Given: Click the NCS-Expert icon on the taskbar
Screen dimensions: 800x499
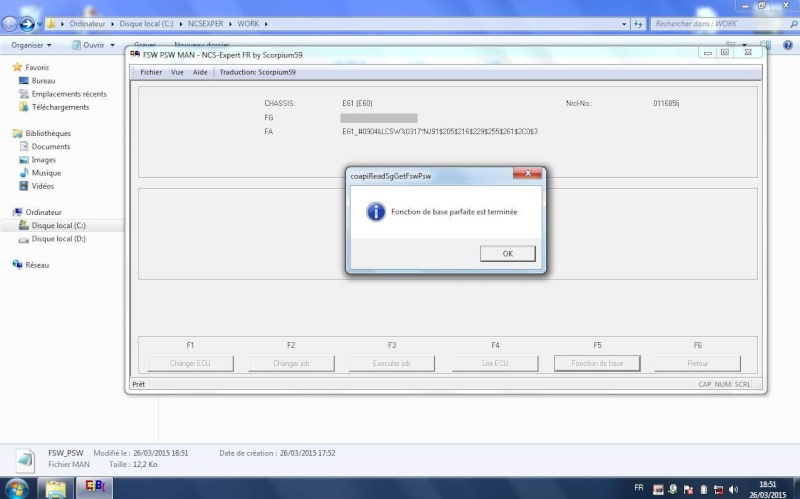Looking at the screenshot, I should [x=94, y=487].
